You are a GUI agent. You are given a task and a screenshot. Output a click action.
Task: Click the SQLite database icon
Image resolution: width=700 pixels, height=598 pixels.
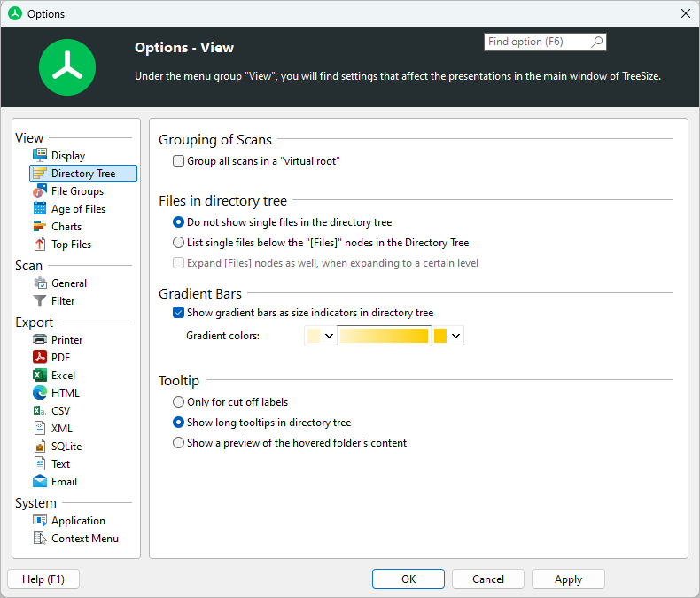40,446
